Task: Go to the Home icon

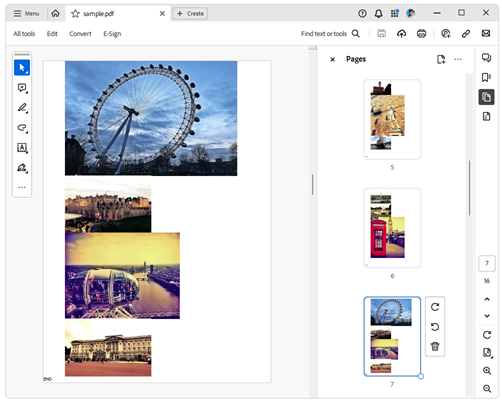Action: (x=55, y=13)
